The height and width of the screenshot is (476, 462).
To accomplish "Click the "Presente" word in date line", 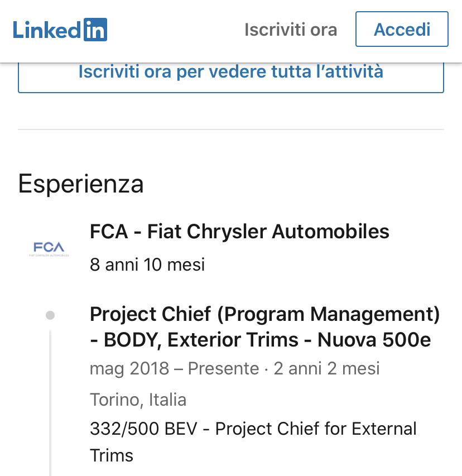I will 223,368.
